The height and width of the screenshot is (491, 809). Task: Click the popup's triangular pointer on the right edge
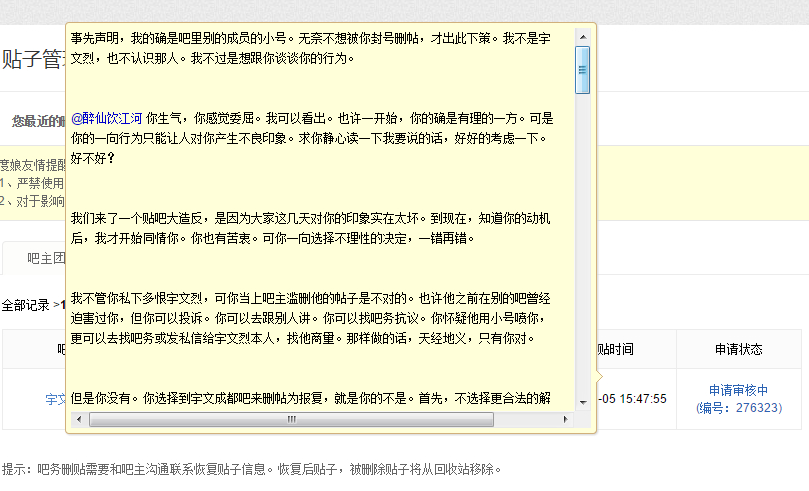click(600, 377)
